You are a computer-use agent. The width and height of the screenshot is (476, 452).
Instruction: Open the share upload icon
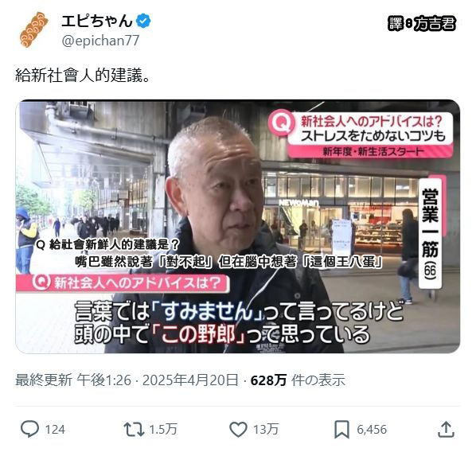[446, 429]
